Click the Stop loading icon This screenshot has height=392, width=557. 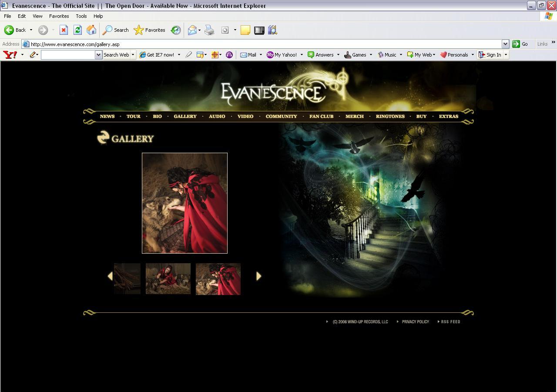64,30
